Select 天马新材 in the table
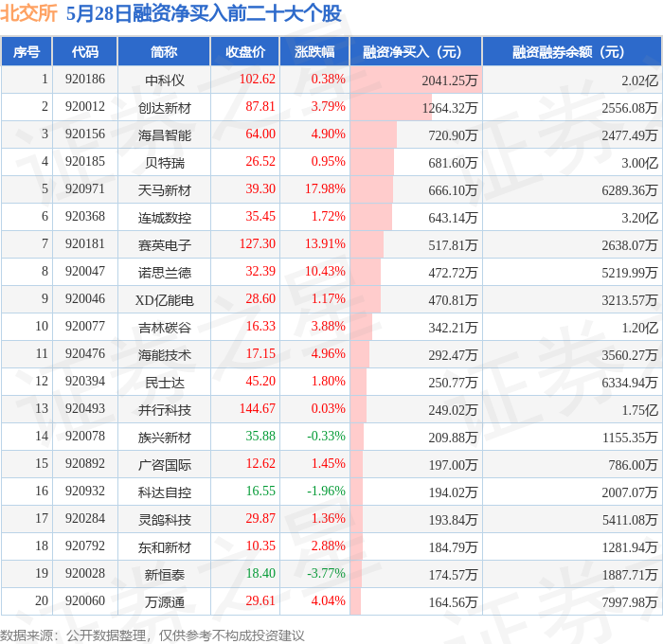 165,190
